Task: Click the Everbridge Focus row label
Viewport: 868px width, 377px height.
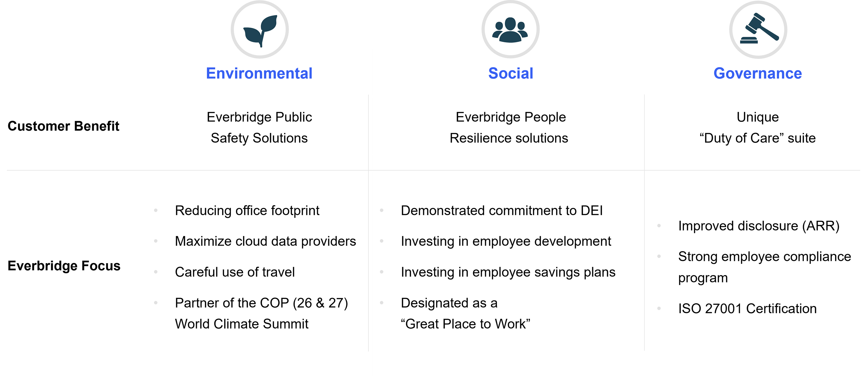Action: pyautogui.click(x=64, y=266)
